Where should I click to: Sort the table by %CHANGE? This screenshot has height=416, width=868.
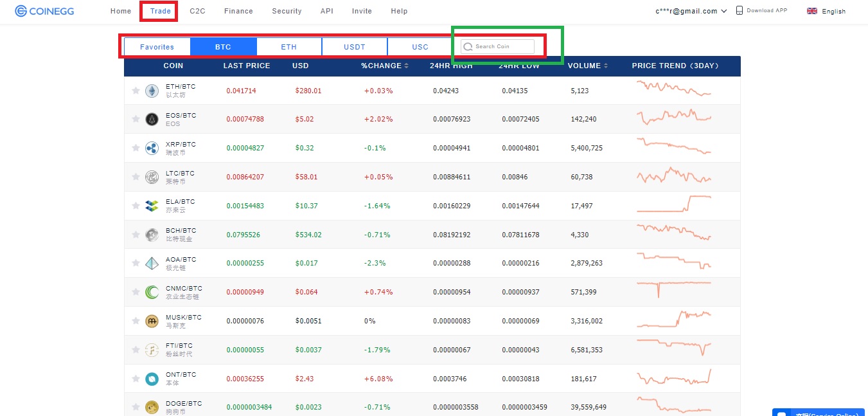point(384,66)
